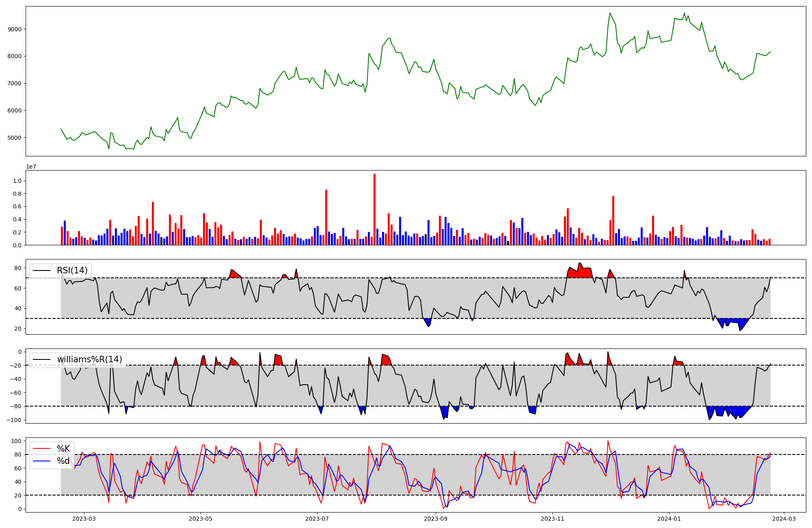The height and width of the screenshot is (528, 812).
Task: Click the blue %d legend line swatch
Action: 41,461
